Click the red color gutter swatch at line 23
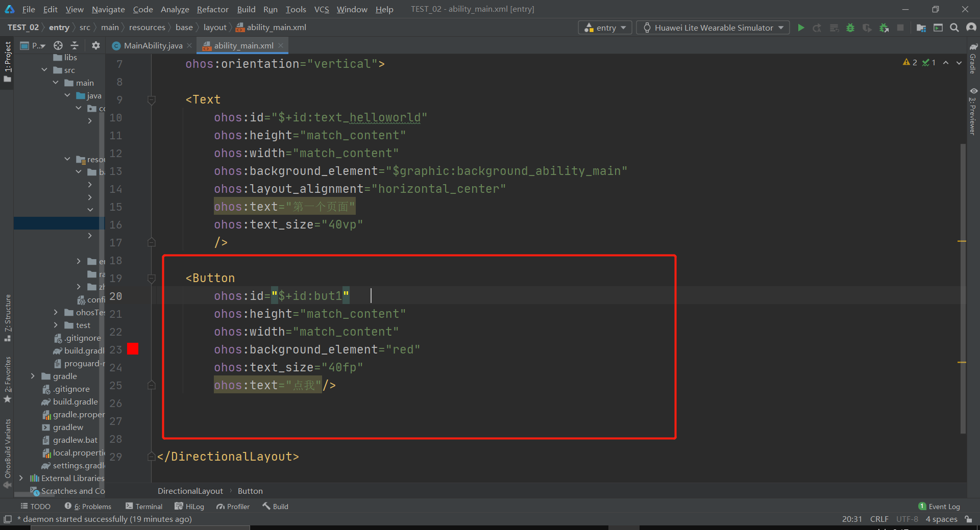980x530 pixels. [133, 348]
